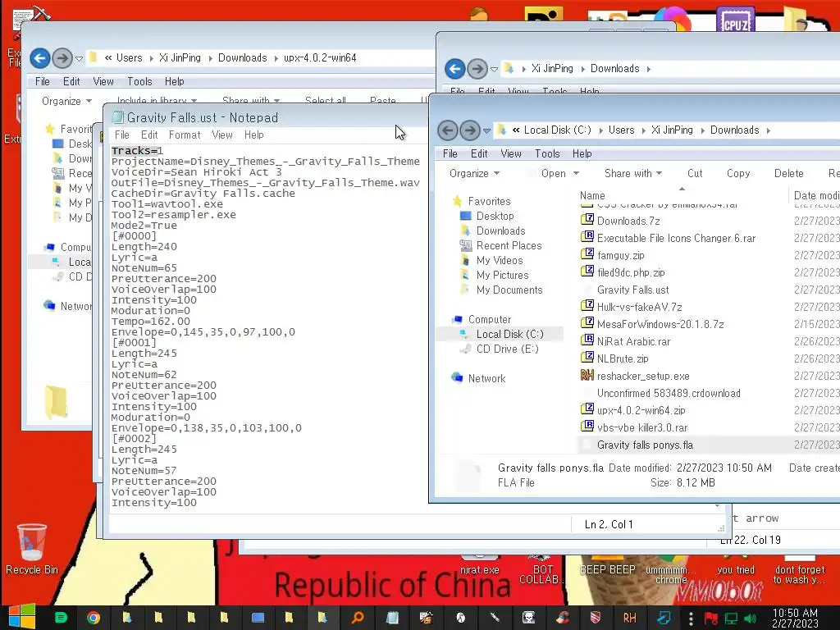
Task: Select Gravity Falls.ust file
Action: pyautogui.click(x=632, y=290)
